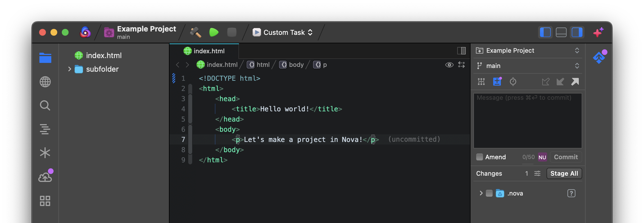Click the pink sparkle plus icon

[x=599, y=32]
